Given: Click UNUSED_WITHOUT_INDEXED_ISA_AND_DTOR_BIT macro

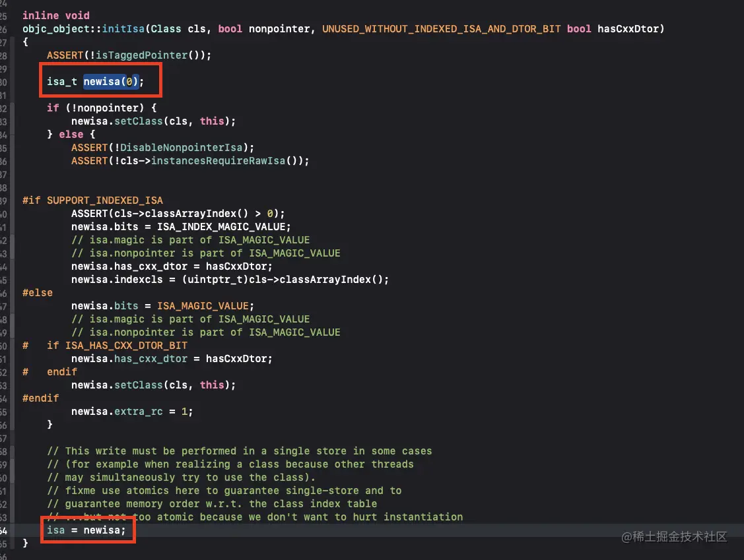Looking at the screenshot, I should [441, 29].
